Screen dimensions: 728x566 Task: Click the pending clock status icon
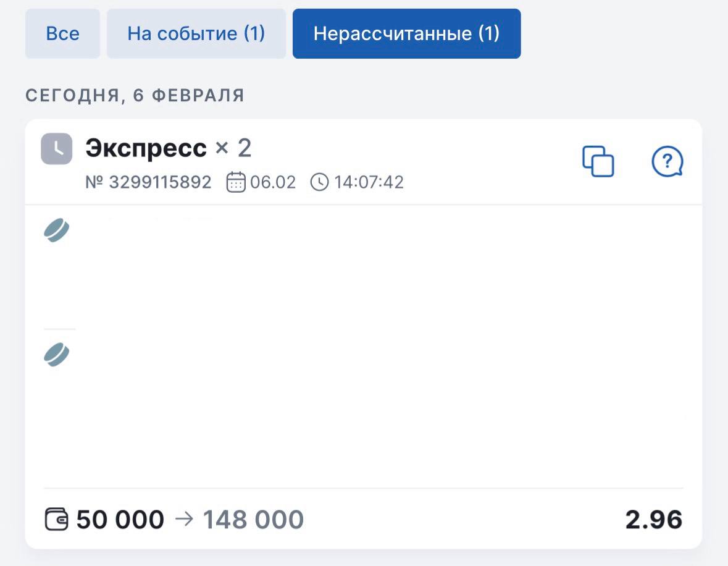(57, 149)
